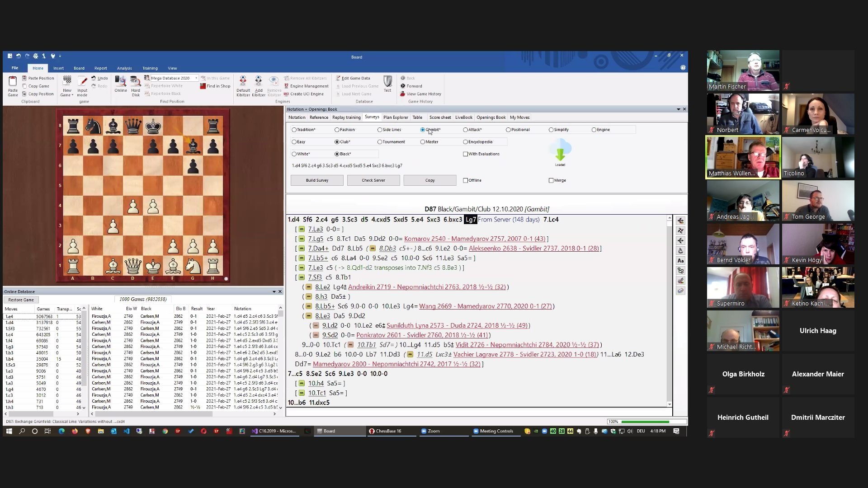The height and width of the screenshot is (488, 868).
Task: Check the Offline option
Action: pyautogui.click(x=465, y=180)
